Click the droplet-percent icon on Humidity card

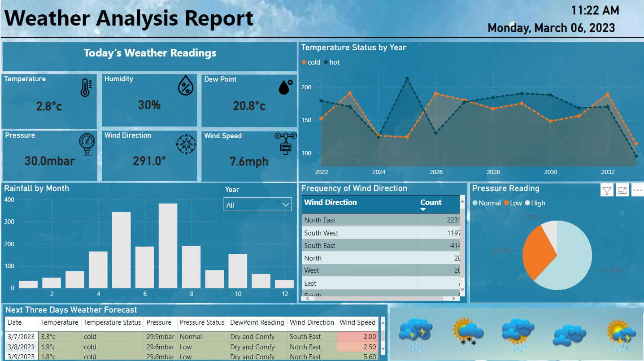pyautogui.click(x=186, y=85)
